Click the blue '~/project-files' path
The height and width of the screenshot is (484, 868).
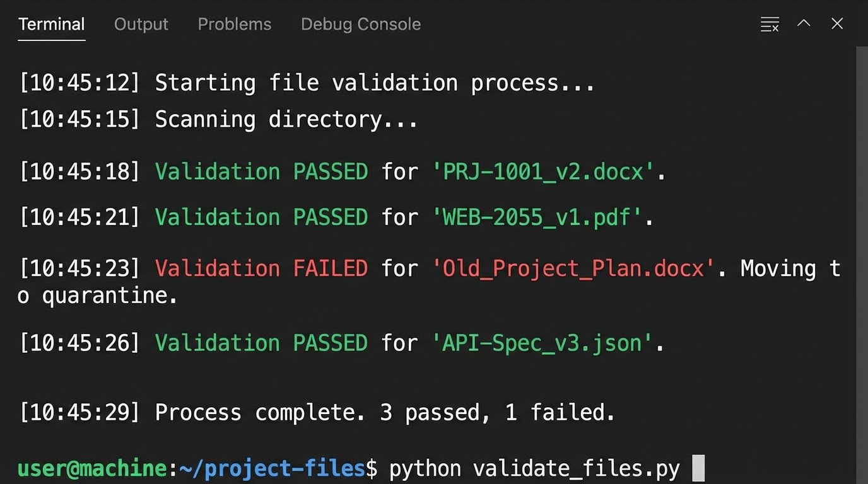pyautogui.click(x=273, y=468)
